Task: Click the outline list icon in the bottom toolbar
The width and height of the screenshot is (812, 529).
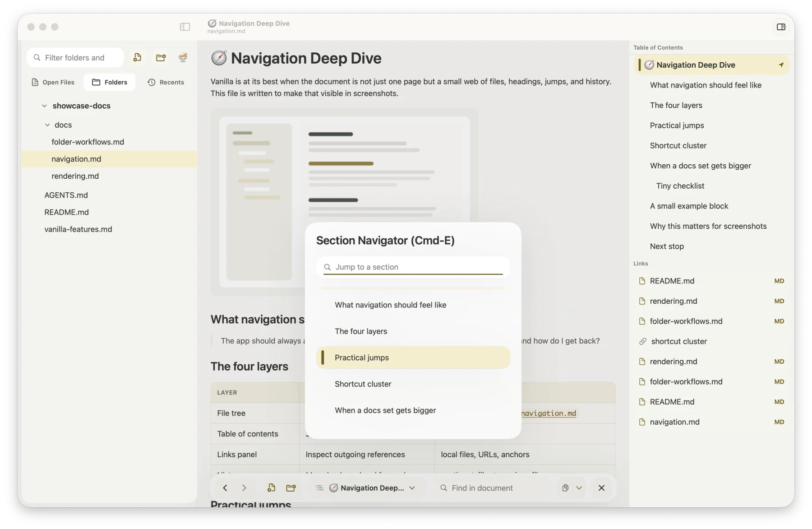Action: point(319,488)
